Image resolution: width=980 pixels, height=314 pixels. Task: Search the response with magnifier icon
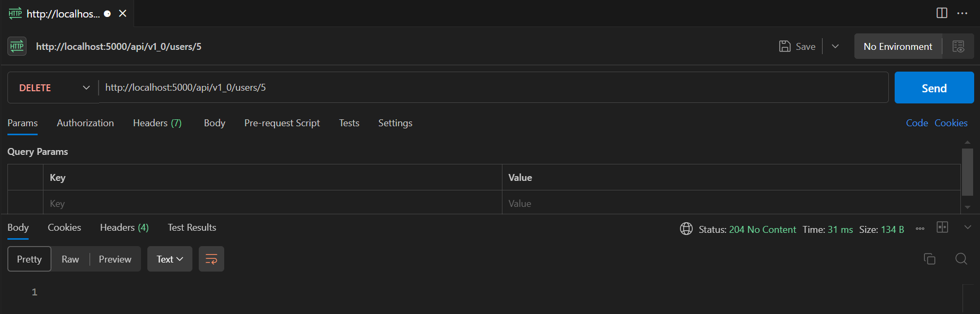click(x=961, y=259)
